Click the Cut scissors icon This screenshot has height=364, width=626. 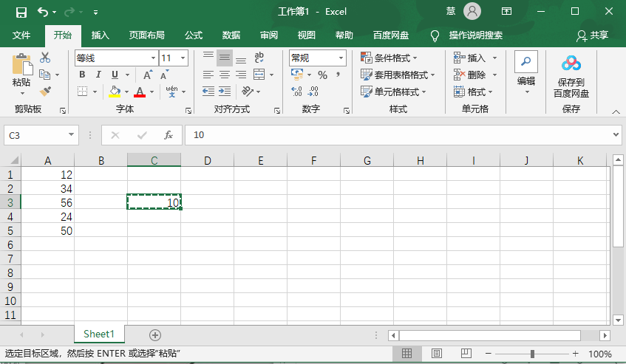click(45, 58)
